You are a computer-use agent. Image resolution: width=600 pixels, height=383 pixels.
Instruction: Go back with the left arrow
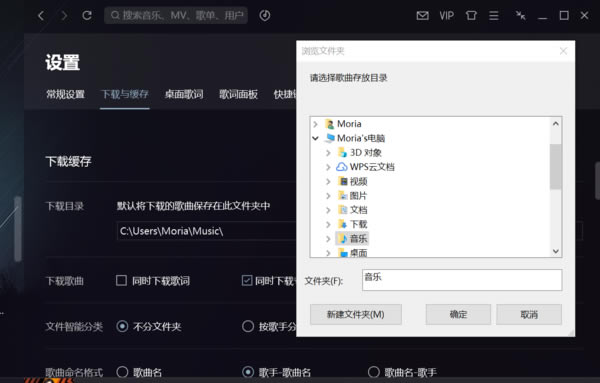41,16
